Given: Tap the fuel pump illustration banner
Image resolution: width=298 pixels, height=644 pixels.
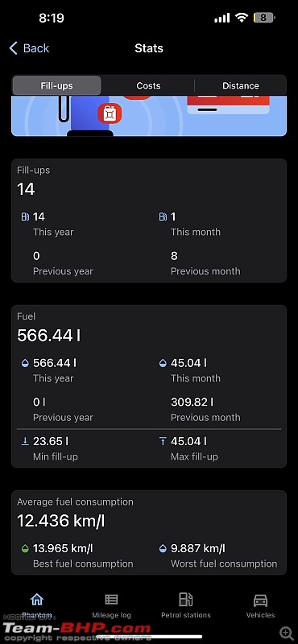Looking at the screenshot, I should point(149,116).
